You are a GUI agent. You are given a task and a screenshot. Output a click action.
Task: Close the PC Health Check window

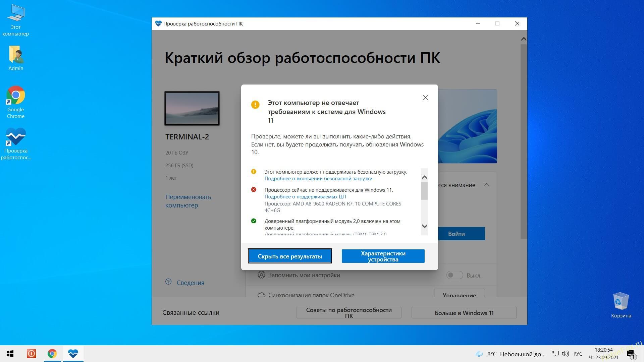point(517,23)
